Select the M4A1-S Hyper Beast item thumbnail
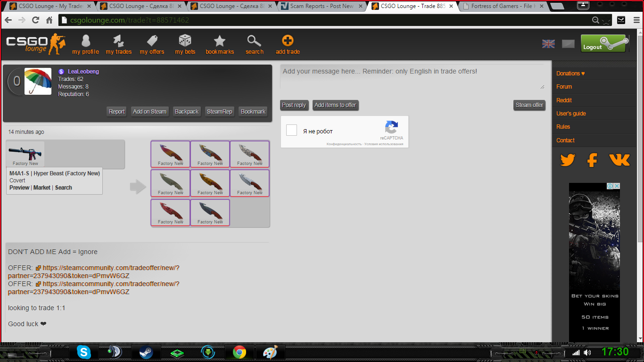 [25, 154]
